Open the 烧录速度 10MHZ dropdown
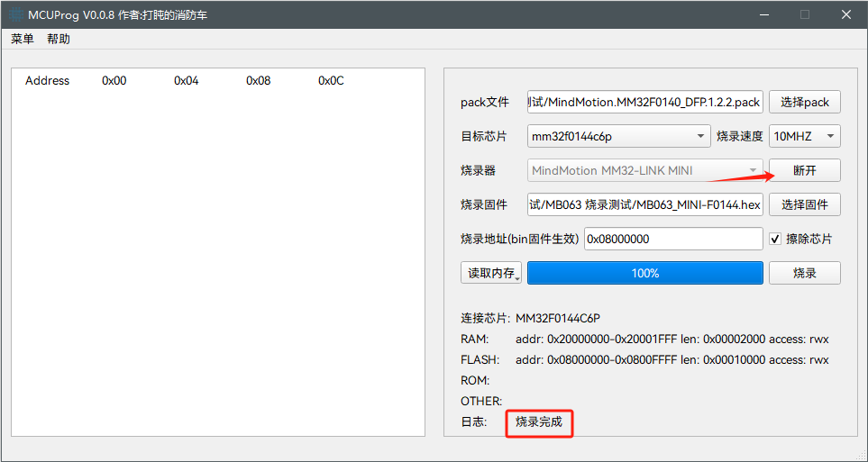 point(805,137)
